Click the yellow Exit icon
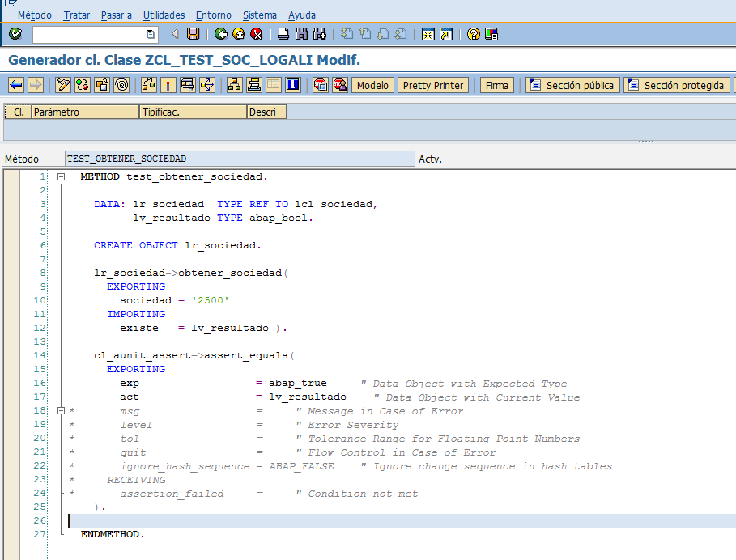 coord(238,34)
